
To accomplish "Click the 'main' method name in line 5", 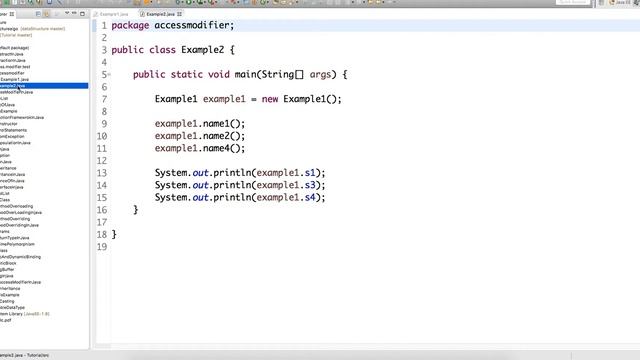I will 245,74.
